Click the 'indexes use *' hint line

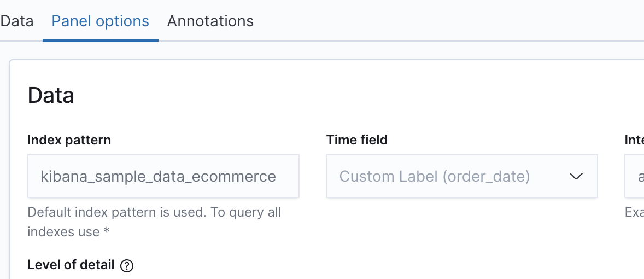tap(68, 231)
